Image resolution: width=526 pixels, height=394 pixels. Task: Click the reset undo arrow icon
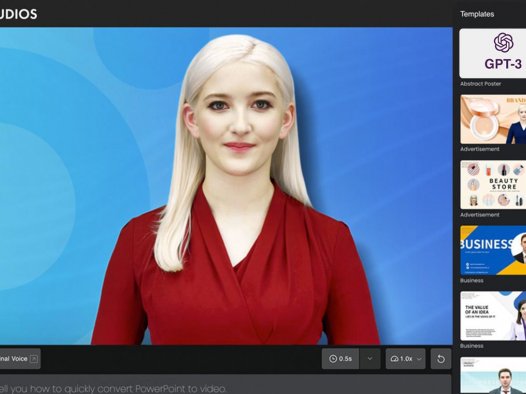click(x=441, y=359)
